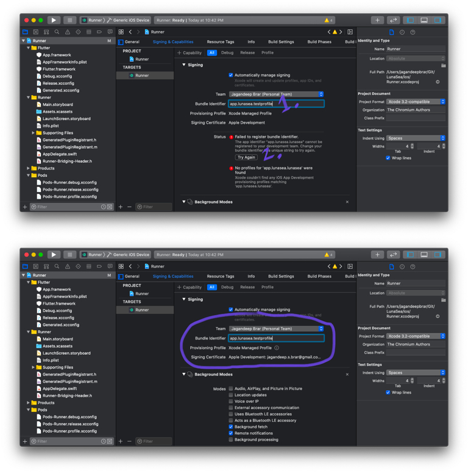Enable Location updates background mode

point(231,395)
